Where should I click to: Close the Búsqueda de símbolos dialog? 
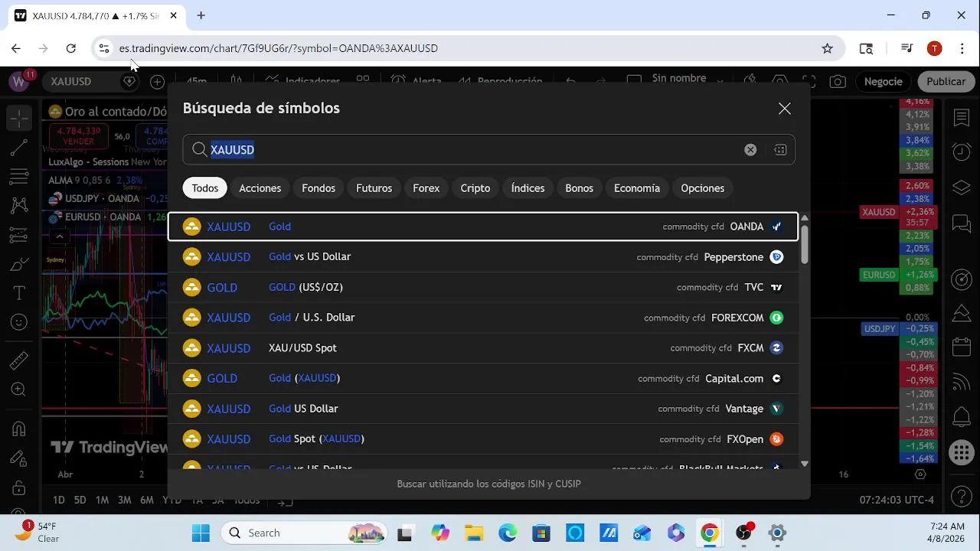click(785, 109)
